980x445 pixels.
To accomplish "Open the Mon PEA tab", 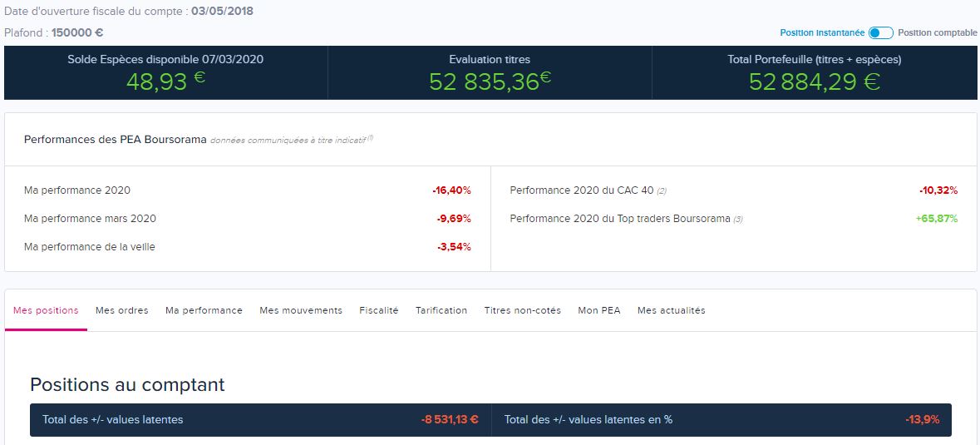I will (599, 310).
